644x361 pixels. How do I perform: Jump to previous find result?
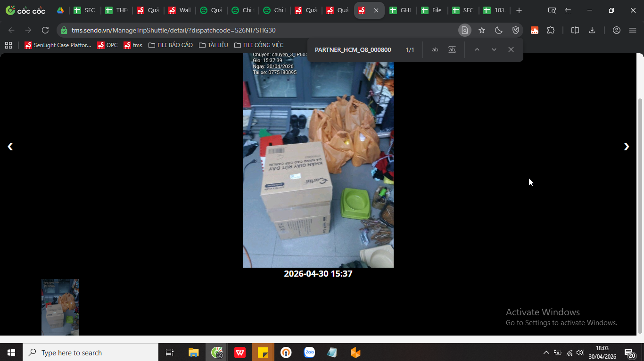point(477,49)
